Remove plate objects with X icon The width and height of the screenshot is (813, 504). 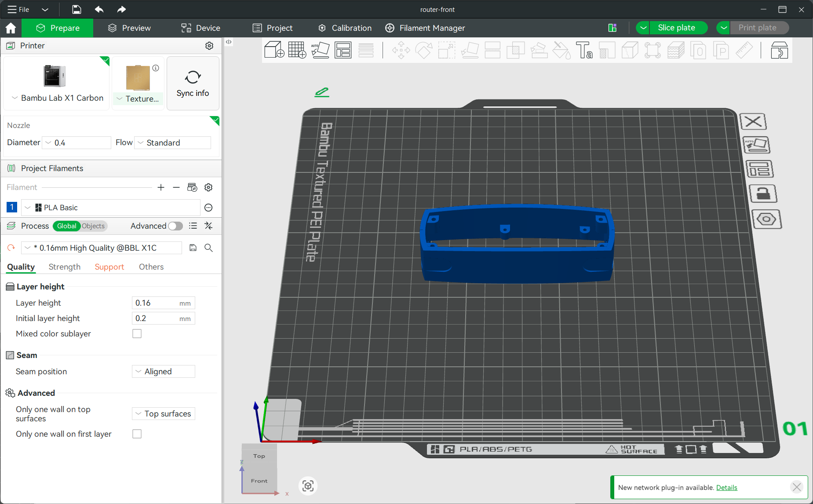[x=753, y=121]
